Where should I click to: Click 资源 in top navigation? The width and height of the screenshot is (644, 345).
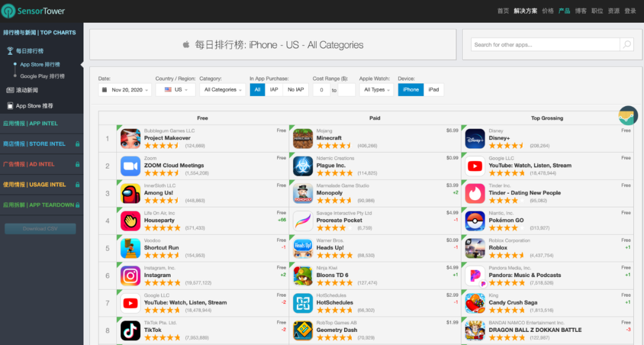[x=613, y=11]
